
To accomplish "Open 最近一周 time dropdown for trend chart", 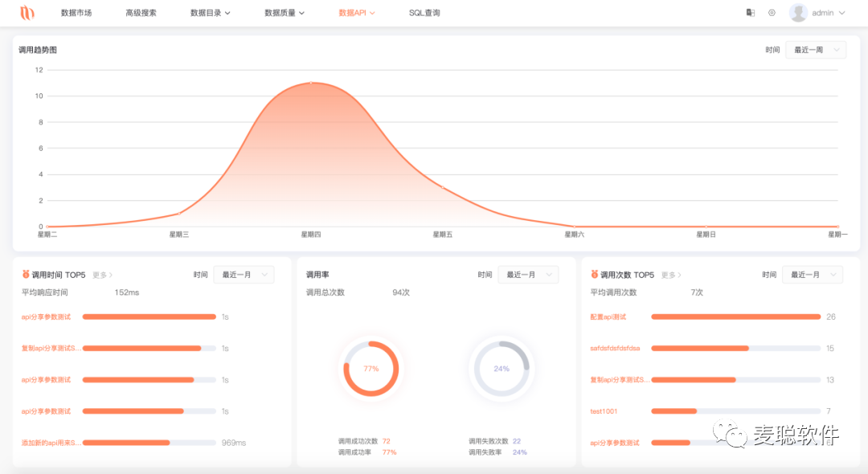I will coord(816,50).
